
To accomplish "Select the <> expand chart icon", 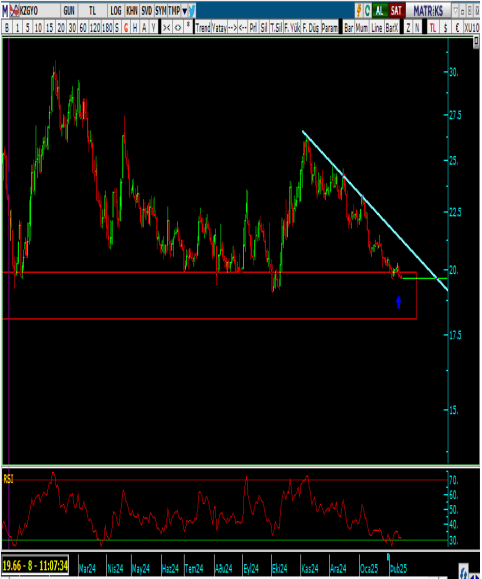I will [x=178, y=27].
